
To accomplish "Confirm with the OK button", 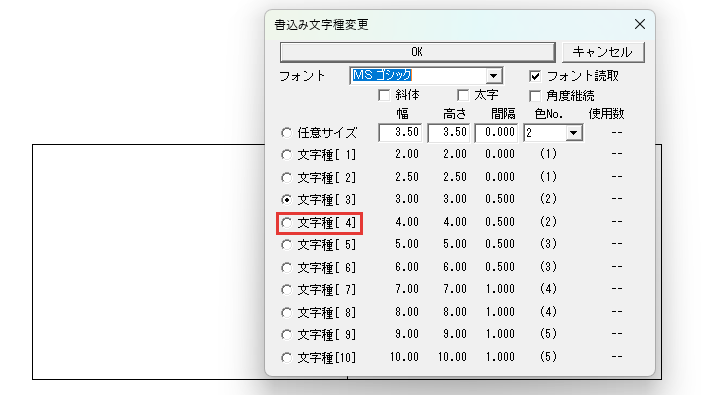I will tap(417, 52).
